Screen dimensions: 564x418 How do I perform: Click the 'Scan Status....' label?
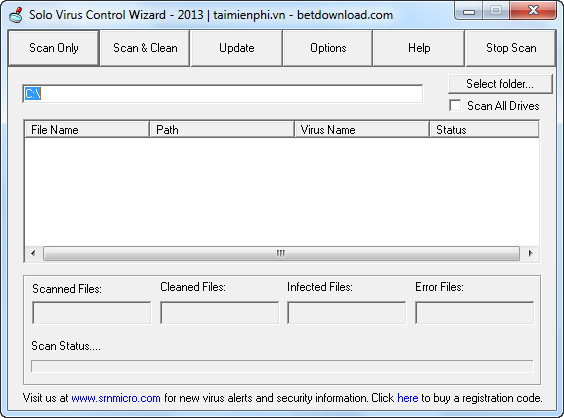(x=66, y=346)
